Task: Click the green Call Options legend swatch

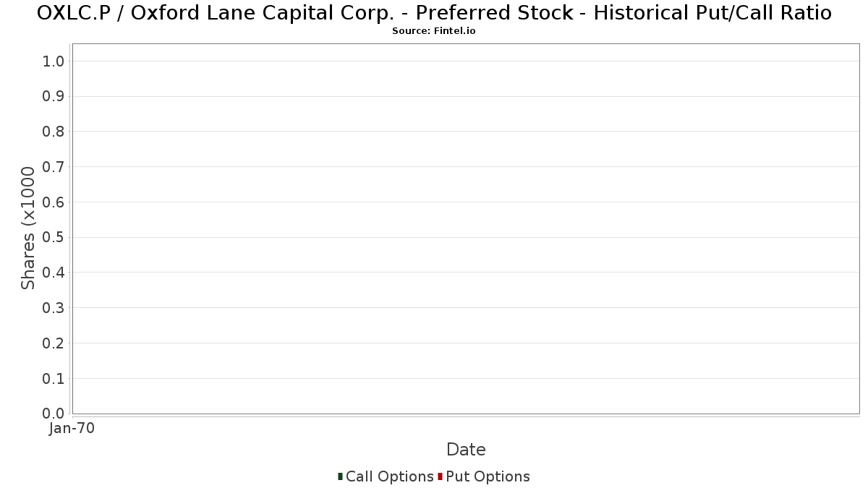Action: pyautogui.click(x=340, y=476)
